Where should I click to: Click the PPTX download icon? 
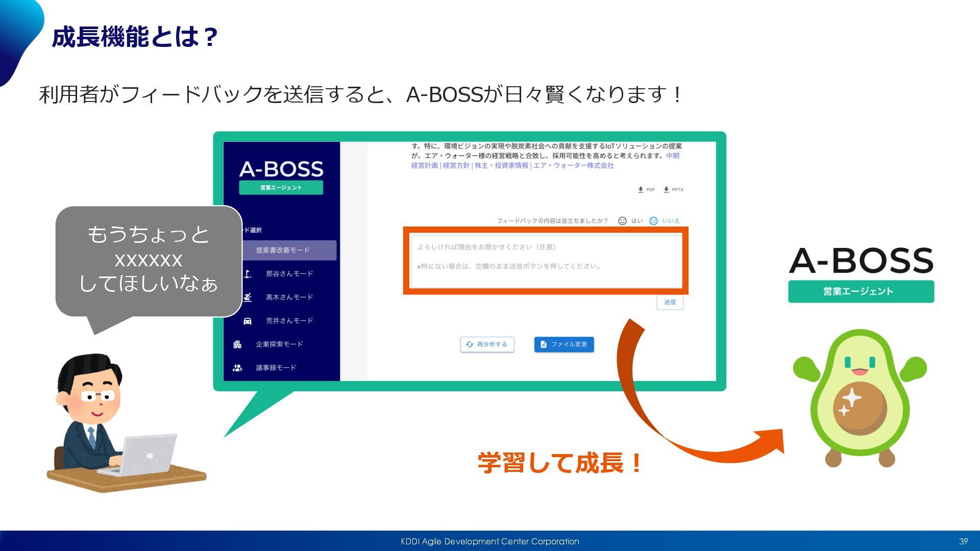tap(666, 190)
